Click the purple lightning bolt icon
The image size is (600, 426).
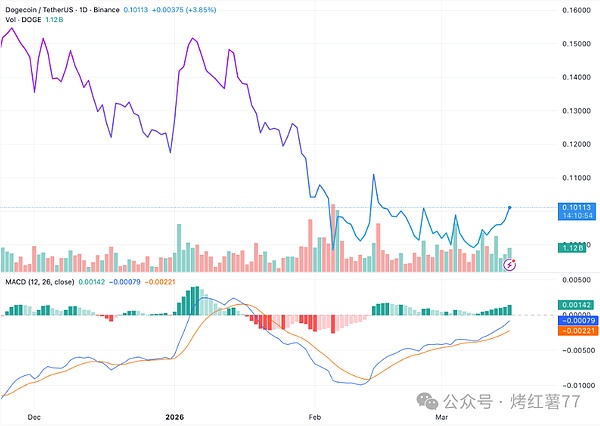pyautogui.click(x=511, y=264)
